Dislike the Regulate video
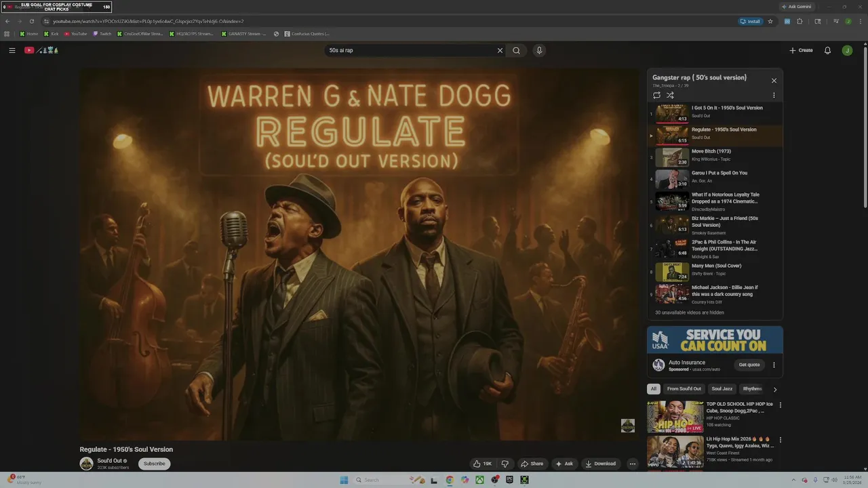 coord(505,464)
